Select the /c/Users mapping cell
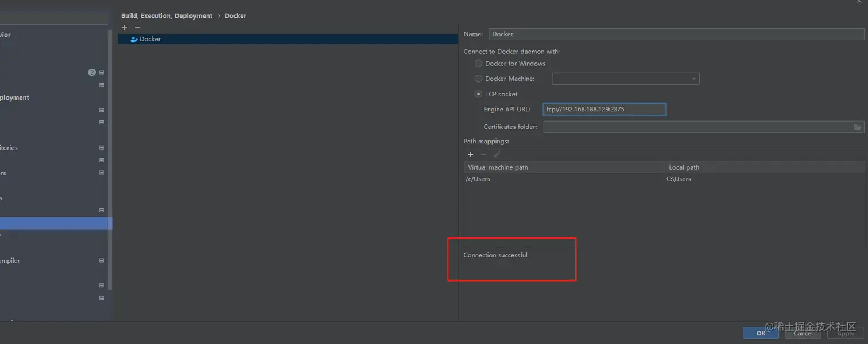This screenshot has height=344, width=868. [564, 179]
